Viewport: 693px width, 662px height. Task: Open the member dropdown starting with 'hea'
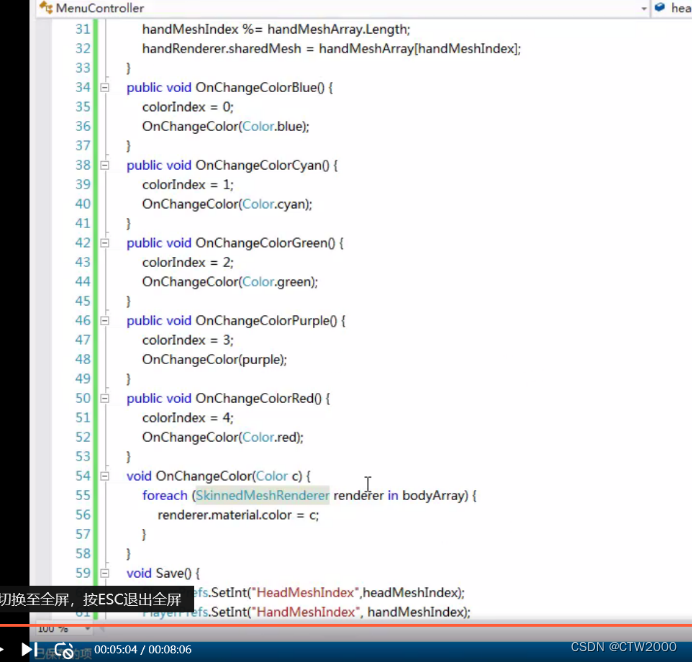(673, 8)
